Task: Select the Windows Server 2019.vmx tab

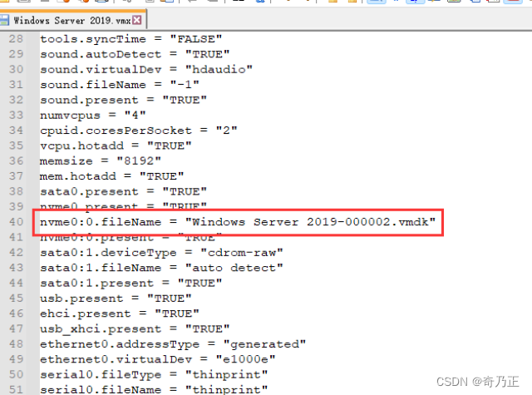Action: click(x=72, y=20)
